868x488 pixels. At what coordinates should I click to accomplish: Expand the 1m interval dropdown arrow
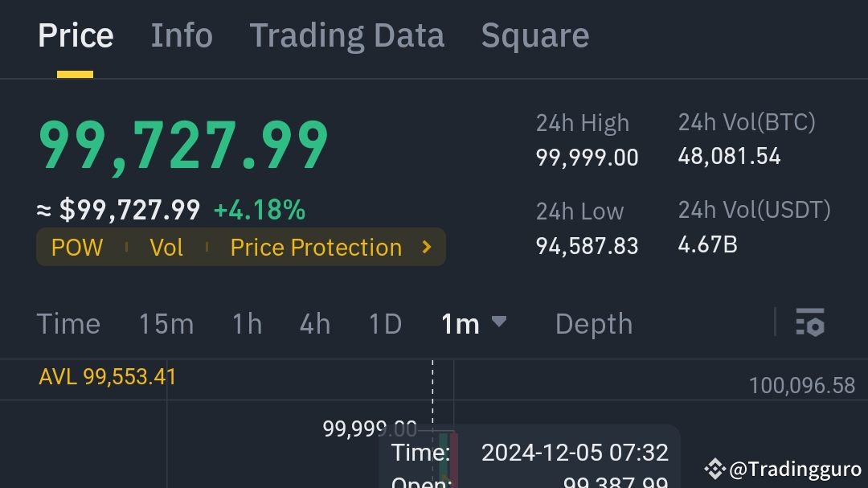(x=499, y=322)
